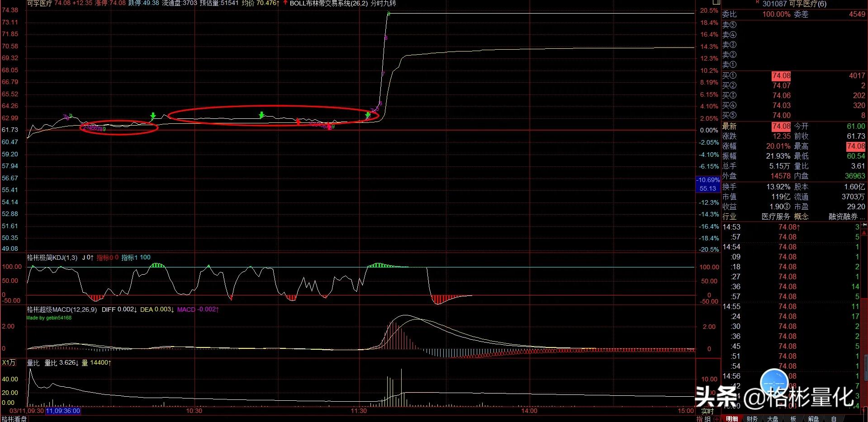Click the blue floating circle icon
This screenshot has width=868, height=422.
[774, 383]
